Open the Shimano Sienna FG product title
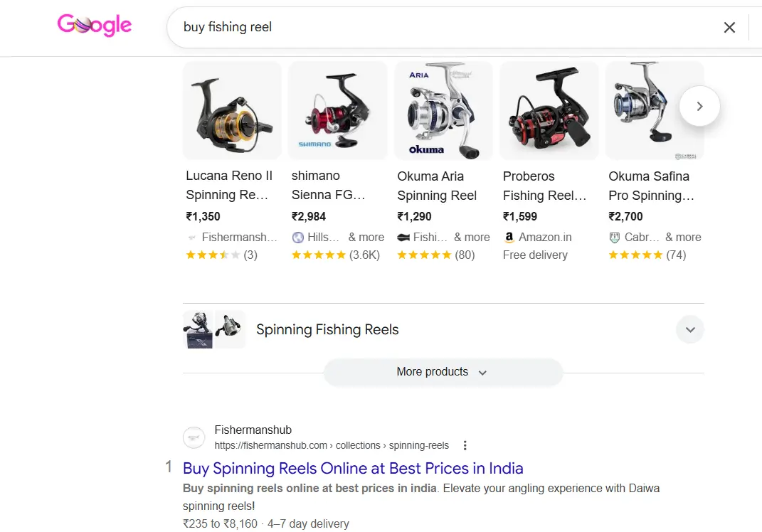This screenshot has width=762, height=532. click(328, 185)
